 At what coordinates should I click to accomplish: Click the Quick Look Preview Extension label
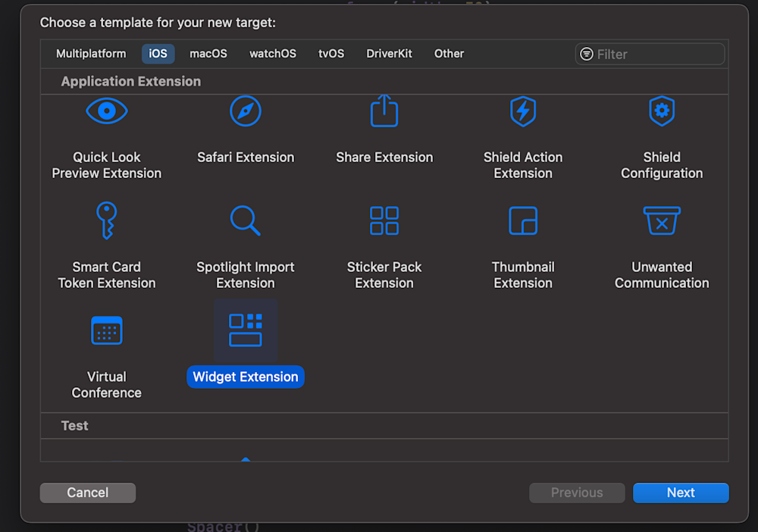point(106,165)
